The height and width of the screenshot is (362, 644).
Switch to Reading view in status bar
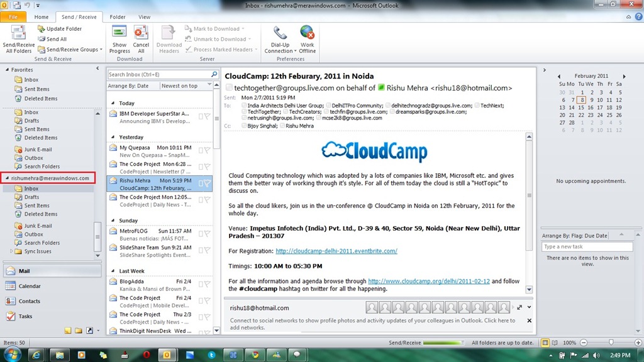(x=555, y=343)
